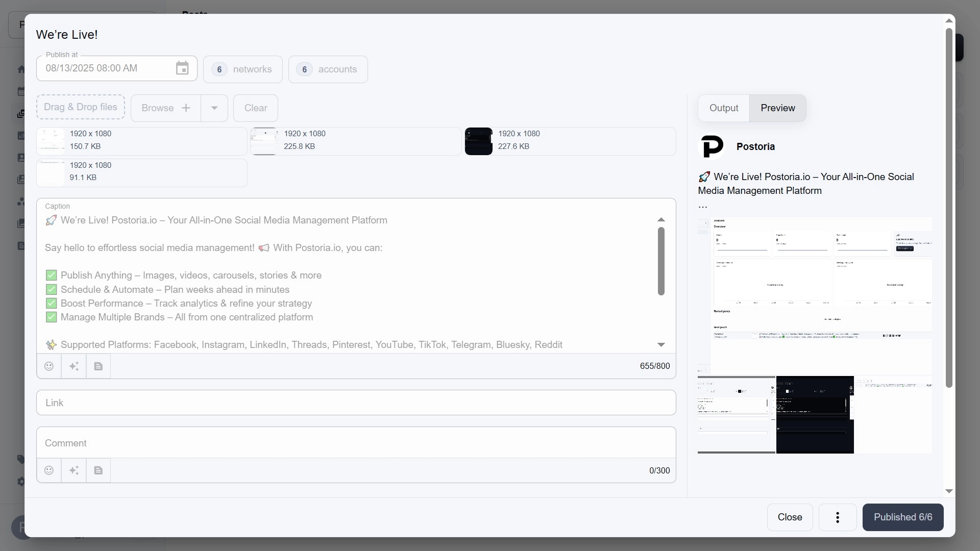Viewport: 980px width, 551px height.
Task: Open Settings via the gear in the sidebar
Action: point(21,482)
